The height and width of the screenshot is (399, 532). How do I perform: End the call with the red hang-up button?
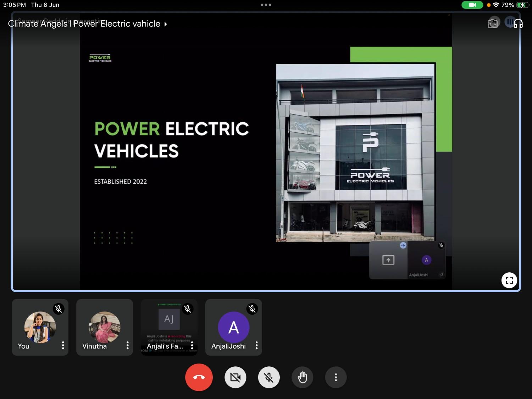pos(199,377)
